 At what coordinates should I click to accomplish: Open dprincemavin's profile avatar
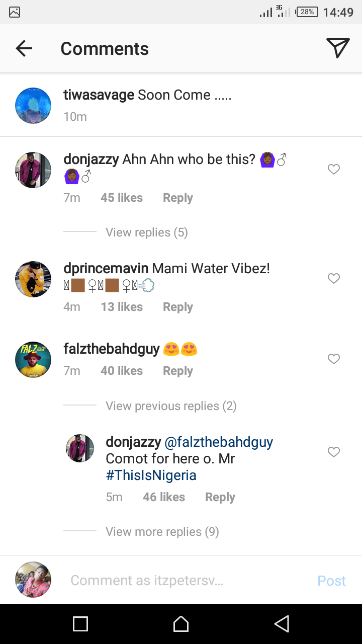(33, 279)
